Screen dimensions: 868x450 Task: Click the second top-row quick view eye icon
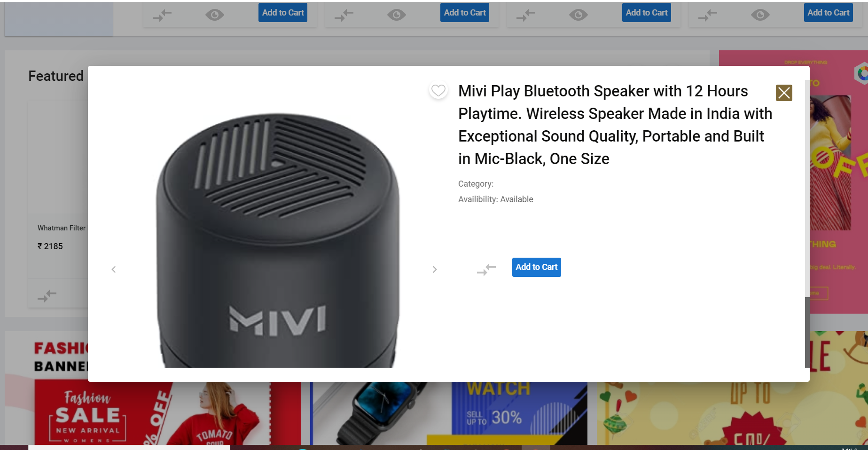(x=397, y=15)
